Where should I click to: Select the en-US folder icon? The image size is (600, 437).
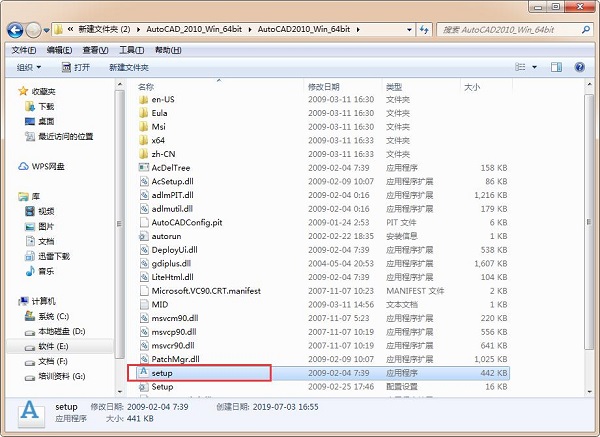[x=143, y=99]
